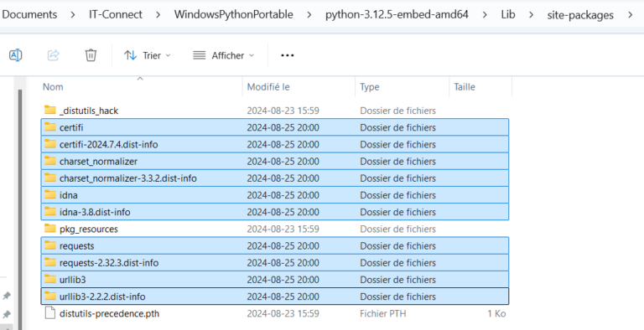Click the certifi folder icon

click(x=50, y=126)
